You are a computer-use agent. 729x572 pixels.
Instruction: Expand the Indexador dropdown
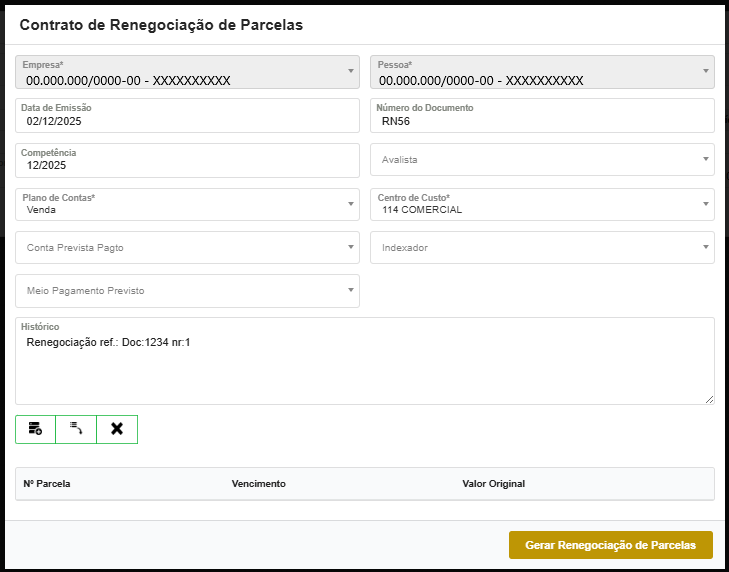[542, 247]
